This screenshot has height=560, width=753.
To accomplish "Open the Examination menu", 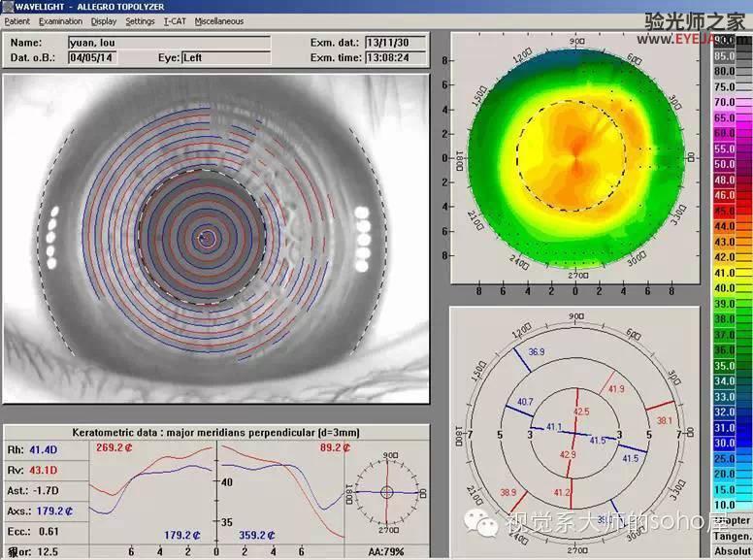I will click(60, 21).
